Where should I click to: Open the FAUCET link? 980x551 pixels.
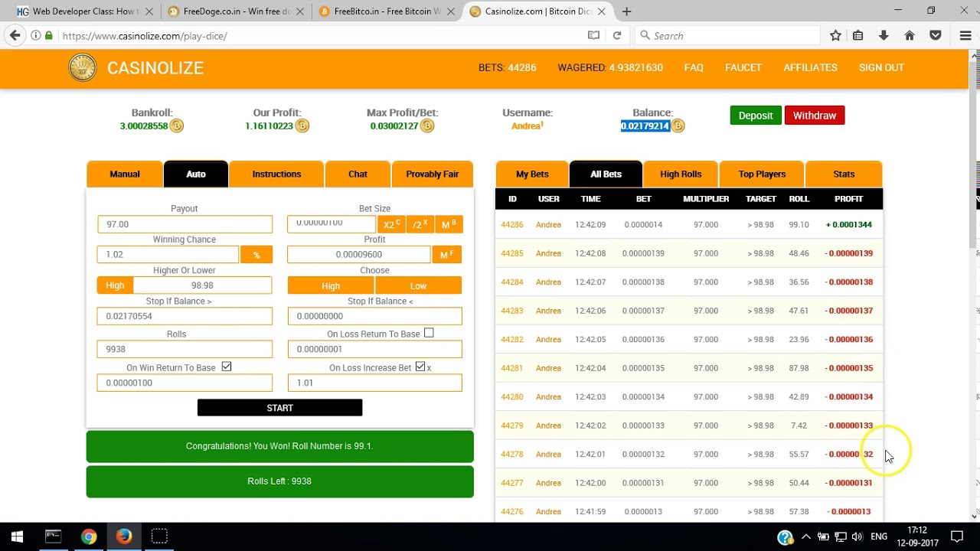point(743,67)
